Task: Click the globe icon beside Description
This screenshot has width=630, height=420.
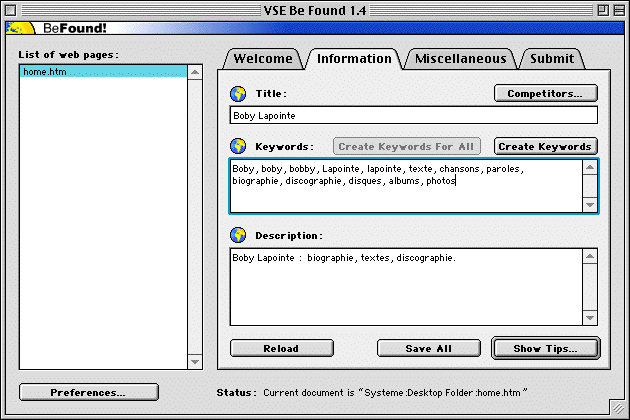Action: pyautogui.click(x=238, y=235)
